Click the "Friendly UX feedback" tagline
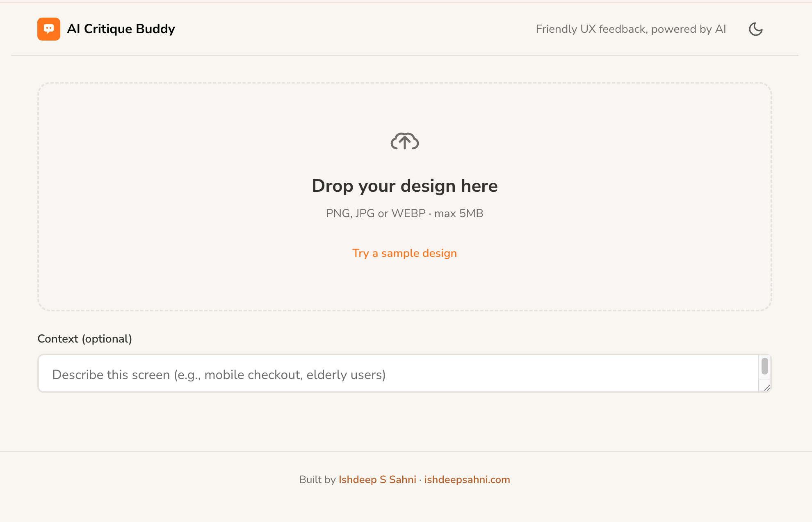 click(x=631, y=29)
